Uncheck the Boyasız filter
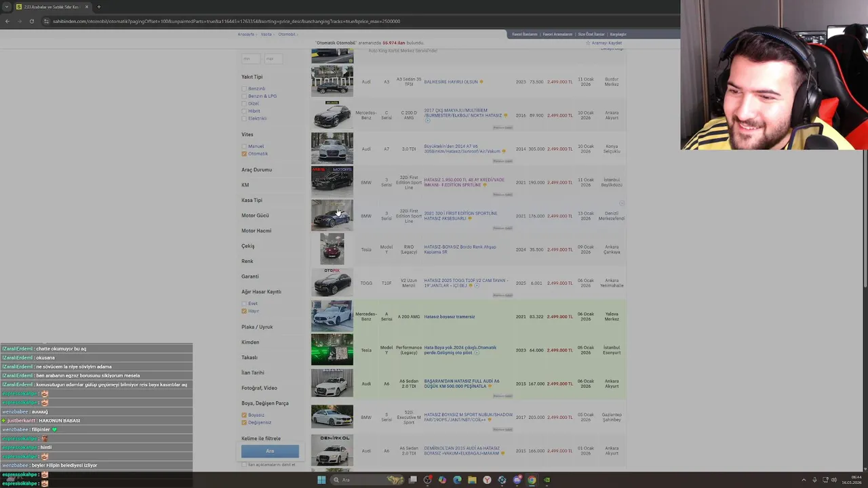This screenshot has height=488, width=868. click(x=244, y=415)
